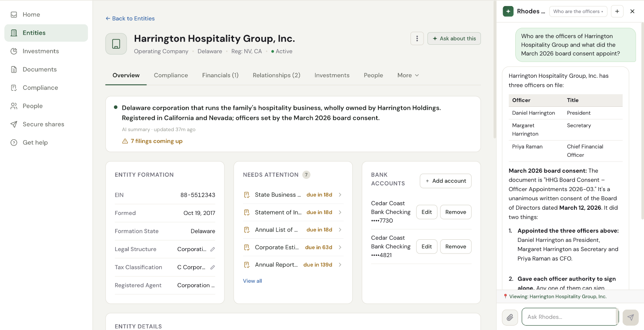Switch to the Compliance tab
Image resolution: width=644 pixels, height=330 pixels.
(x=171, y=75)
